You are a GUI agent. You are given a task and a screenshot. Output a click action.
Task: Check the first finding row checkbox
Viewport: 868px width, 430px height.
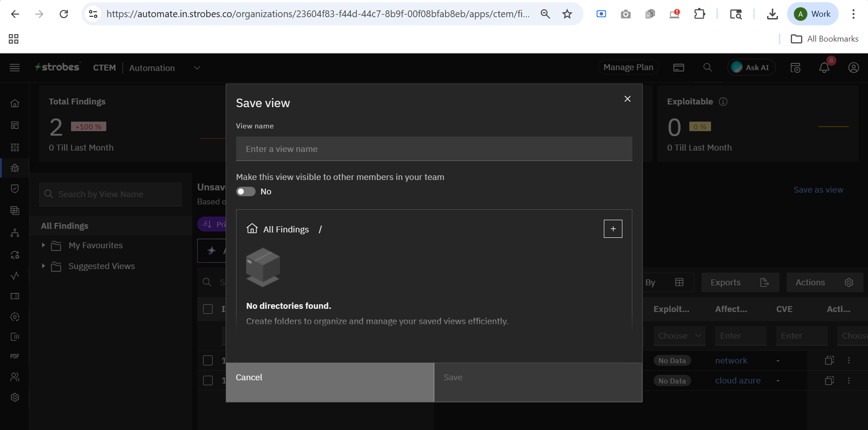point(208,360)
